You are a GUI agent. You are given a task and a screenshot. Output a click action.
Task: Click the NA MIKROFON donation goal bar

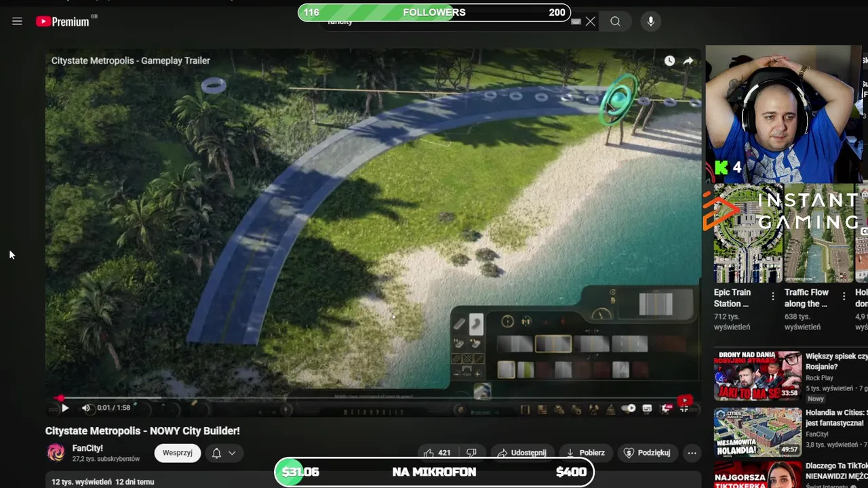tap(434, 472)
